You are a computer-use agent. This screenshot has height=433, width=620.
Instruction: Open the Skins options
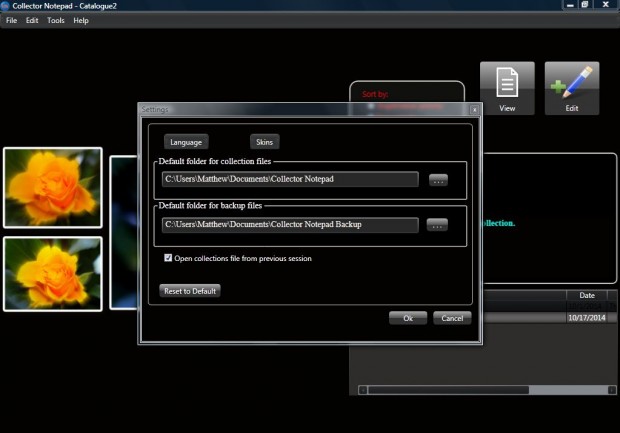click(x=264, y=142)
